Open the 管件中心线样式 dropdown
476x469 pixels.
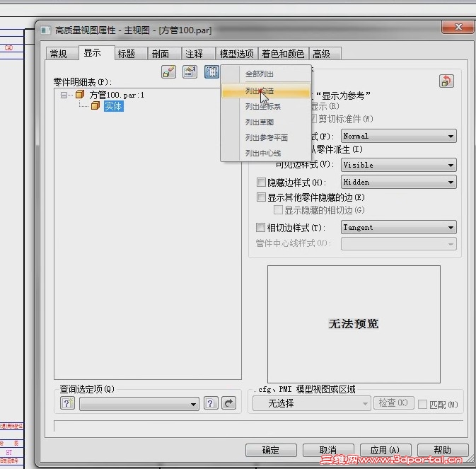(x=399, y=244)
